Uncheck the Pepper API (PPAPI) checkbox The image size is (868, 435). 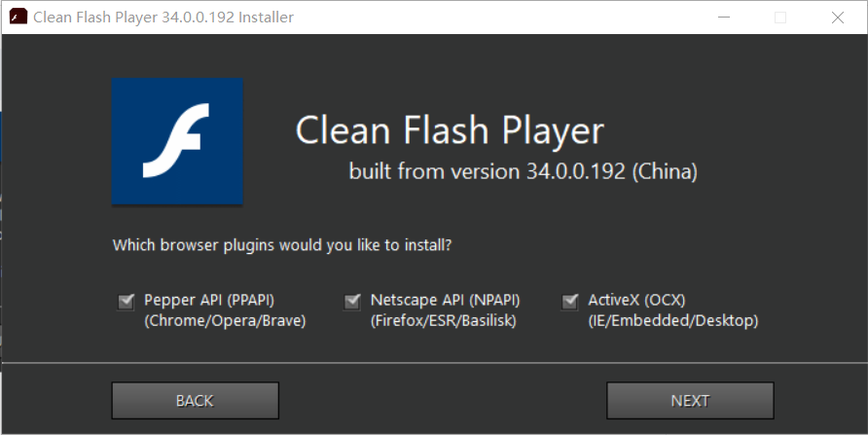pyautogui.click(x=126, y=302)
